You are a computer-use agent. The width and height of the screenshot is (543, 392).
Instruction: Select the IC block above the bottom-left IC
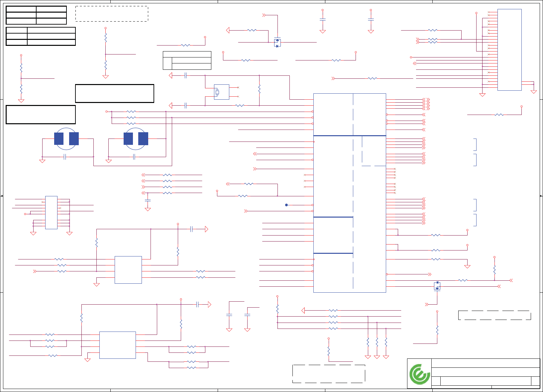[128, 270]
